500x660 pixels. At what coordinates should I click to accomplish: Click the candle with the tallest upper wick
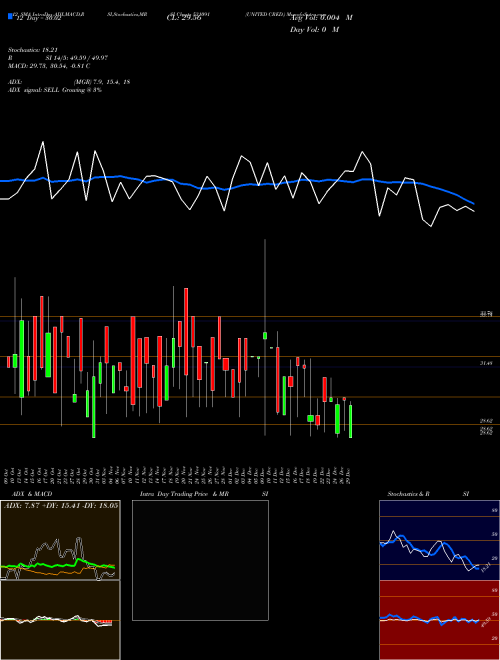tap(265, 335)
